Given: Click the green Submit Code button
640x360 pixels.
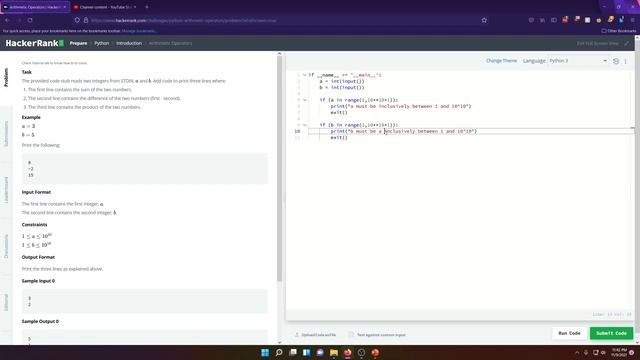Looking at the screenshot, I should (611, 333).
